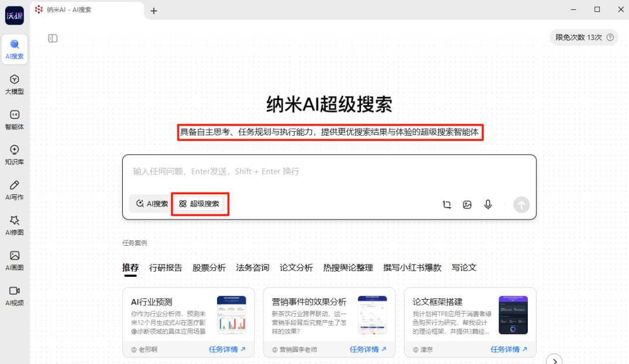Open AI搜索 in the left sidebar
629x364 pixels.
click(x=15, y=49)
